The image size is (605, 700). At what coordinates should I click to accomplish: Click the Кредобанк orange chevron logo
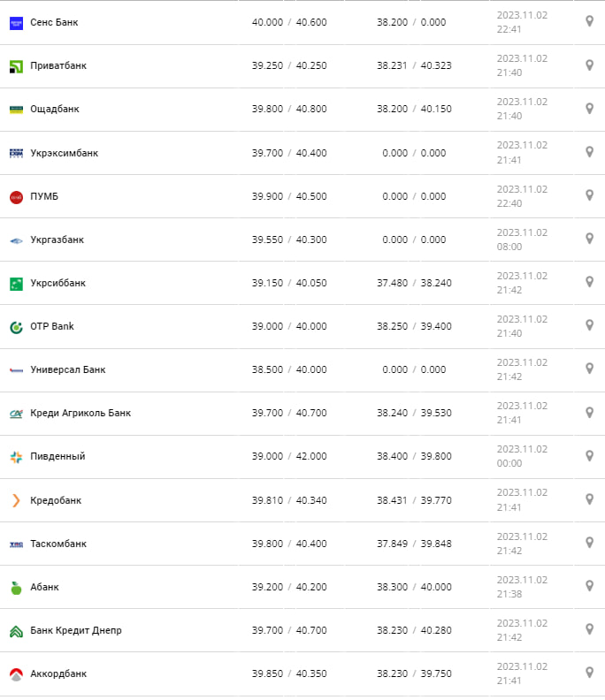[x=16, y=500]
